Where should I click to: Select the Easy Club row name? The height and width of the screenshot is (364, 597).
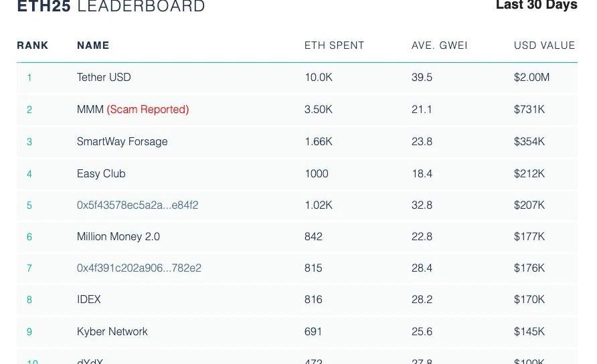pyautogui.click(x=101, y=173)
